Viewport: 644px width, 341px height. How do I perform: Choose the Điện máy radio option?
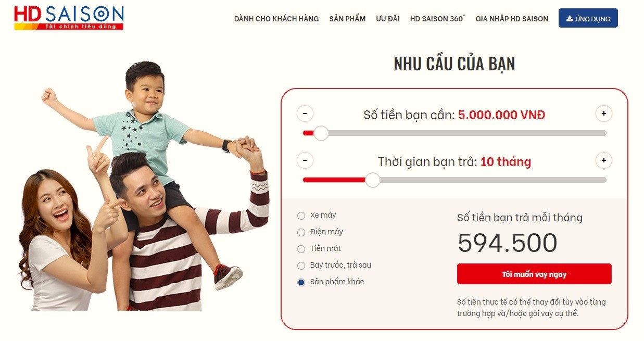coord(301,232)
